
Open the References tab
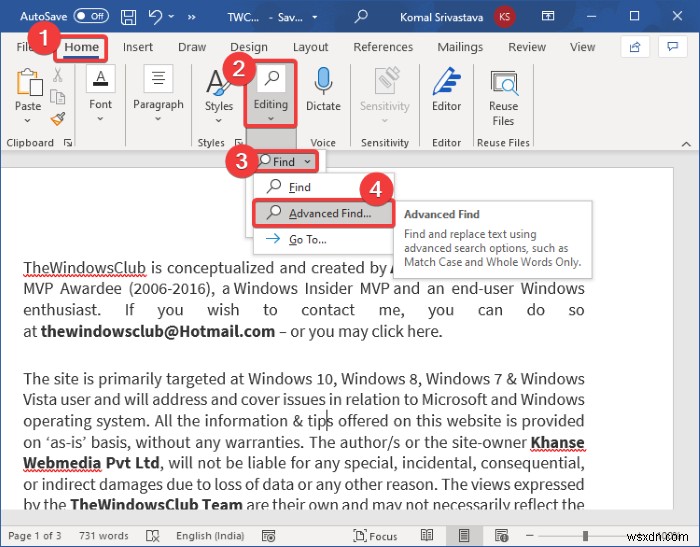383,47
